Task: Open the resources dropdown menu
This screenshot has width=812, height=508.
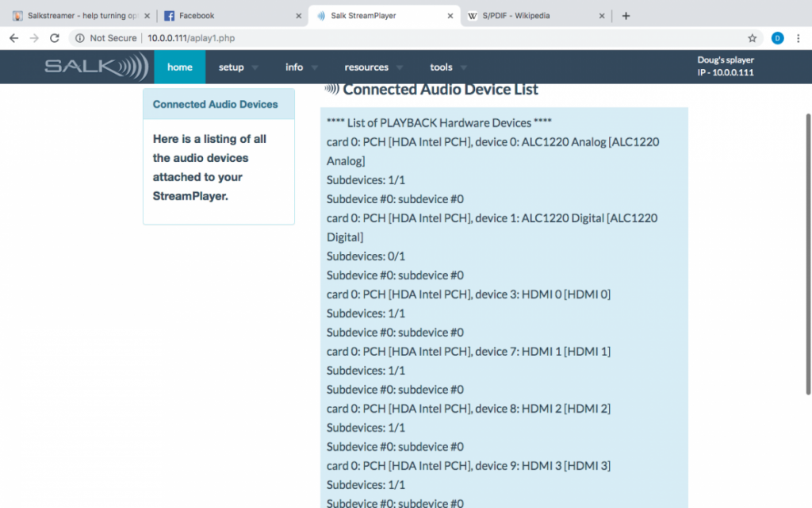Action: coord(373,67)
